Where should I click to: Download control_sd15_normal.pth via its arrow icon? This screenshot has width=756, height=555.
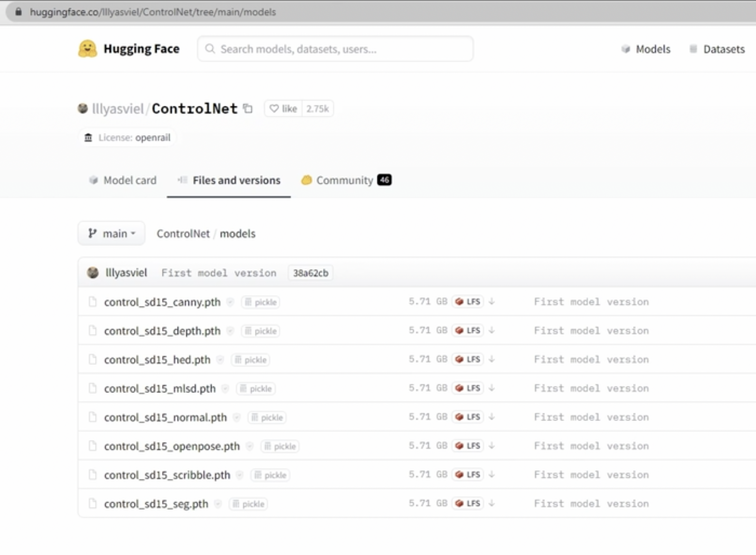[x=492, y=417]
